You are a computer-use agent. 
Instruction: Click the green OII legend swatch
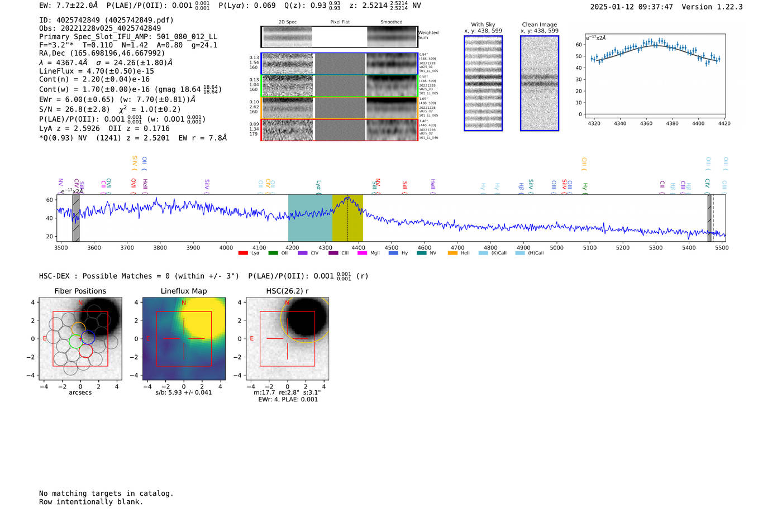(x=273, y=253)
